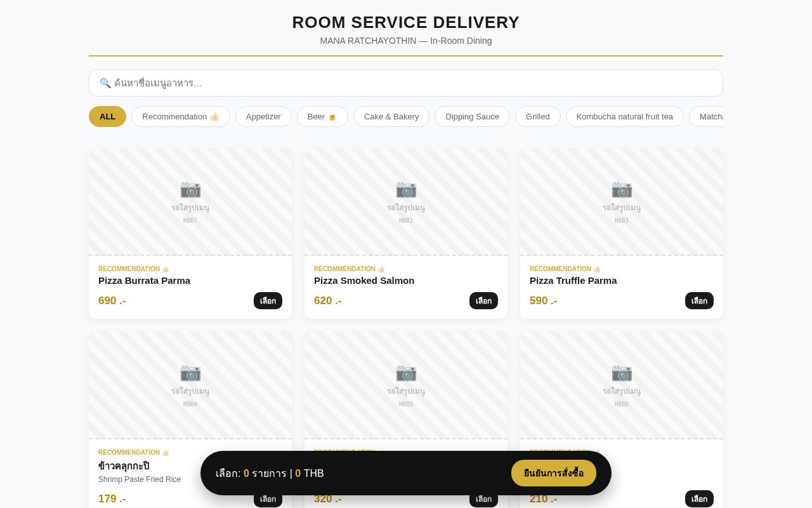Click the Shrimp Paste Fried Rice subtitle

coord(140,479)
